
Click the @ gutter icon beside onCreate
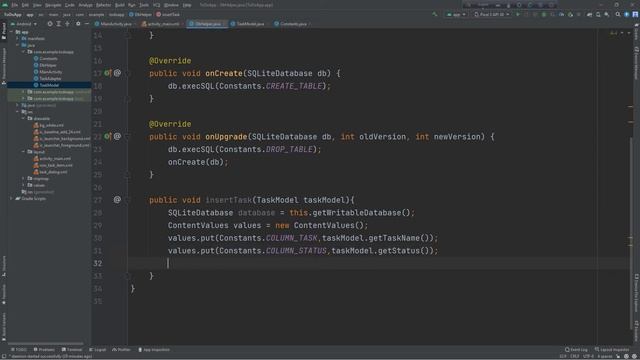tap(117, 73)
